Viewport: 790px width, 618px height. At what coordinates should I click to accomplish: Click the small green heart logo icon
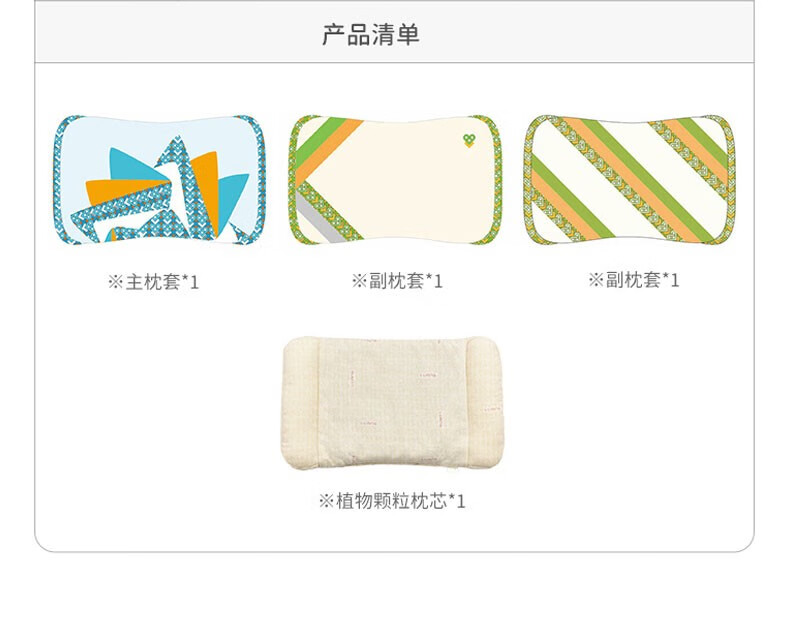(469, 141)
